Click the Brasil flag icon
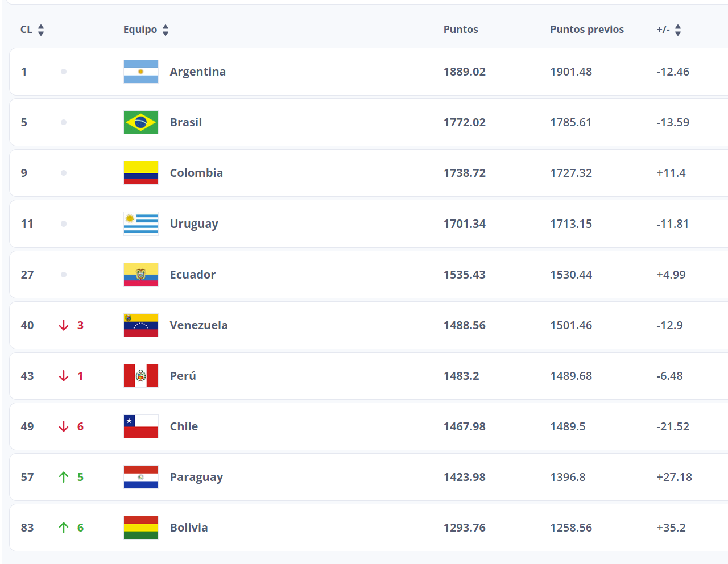This screenshot has width=728, height=564. pos(141,122)
